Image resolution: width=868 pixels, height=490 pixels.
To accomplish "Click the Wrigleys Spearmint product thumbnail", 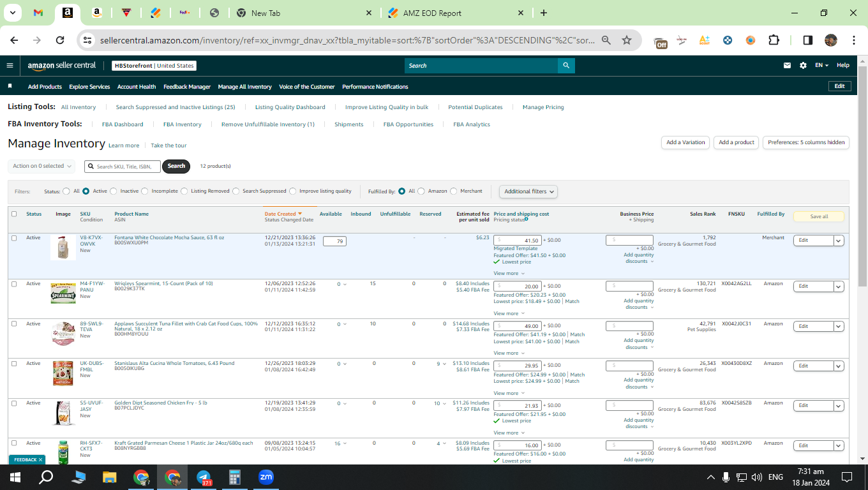I will [x=63, y=293].
